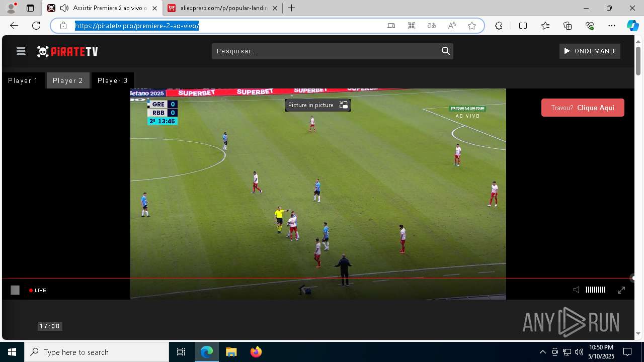Open the apps grid icon in address bar

(x=412, y=26)
